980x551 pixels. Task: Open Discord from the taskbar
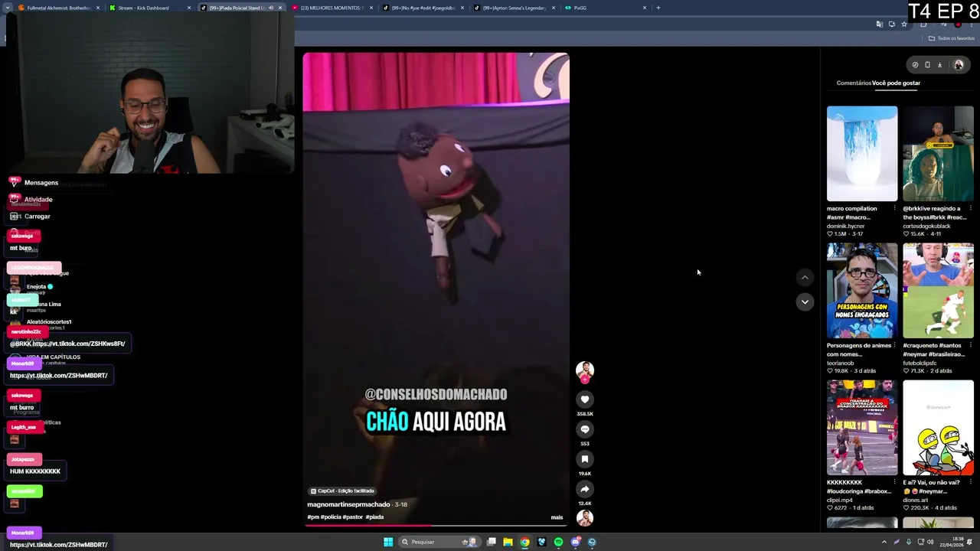coord(575,542)
